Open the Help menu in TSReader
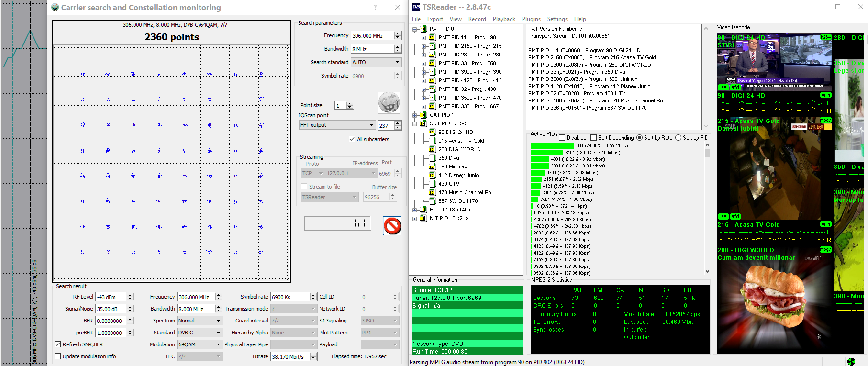The height and width of the screenshot is (366, 868). pos(580,19)
